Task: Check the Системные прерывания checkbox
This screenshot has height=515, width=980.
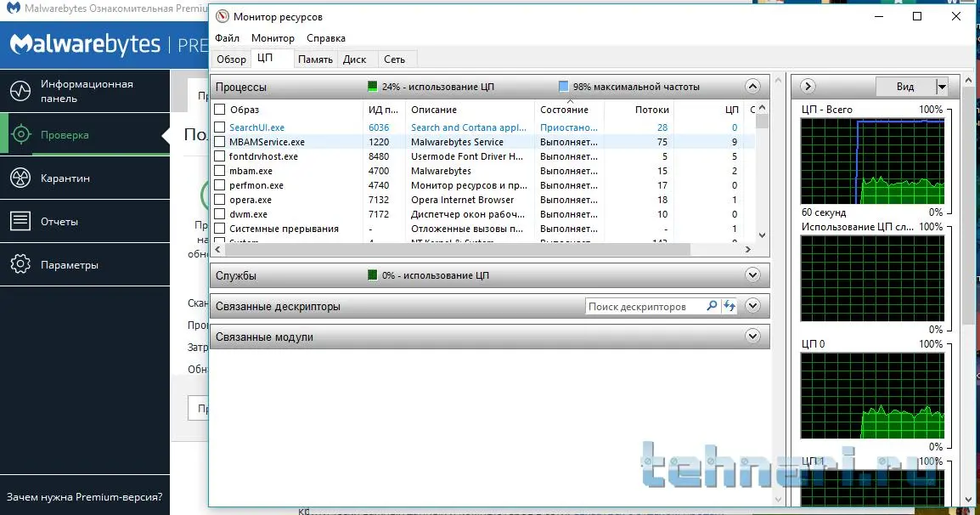Action: [219, 229]
